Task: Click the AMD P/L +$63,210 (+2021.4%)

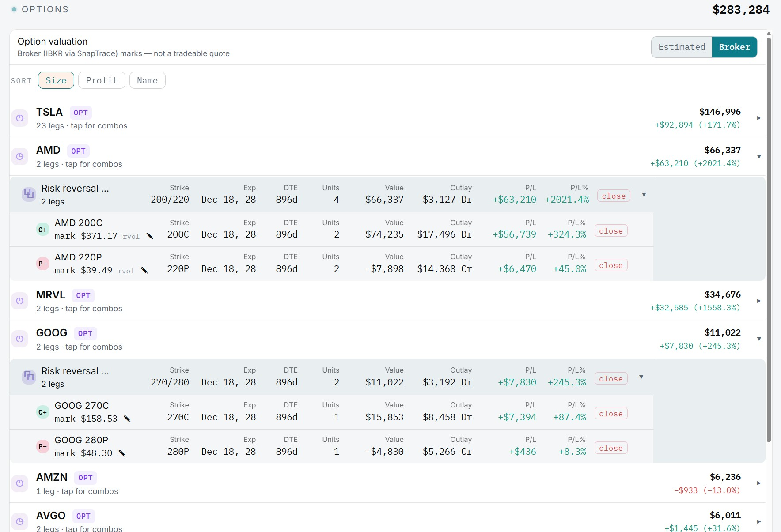Action: click(x=695, y=163)
